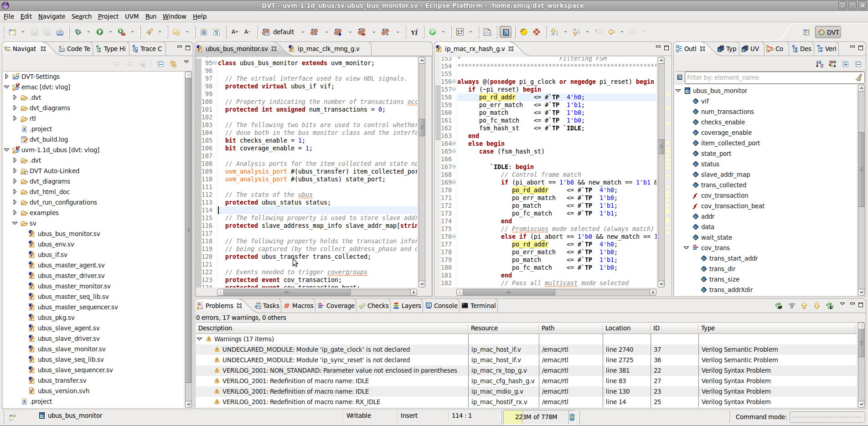Screen dimensions: 868x426
Task: Expand all nodes in the Outline panel
Action: coord(846,64)
